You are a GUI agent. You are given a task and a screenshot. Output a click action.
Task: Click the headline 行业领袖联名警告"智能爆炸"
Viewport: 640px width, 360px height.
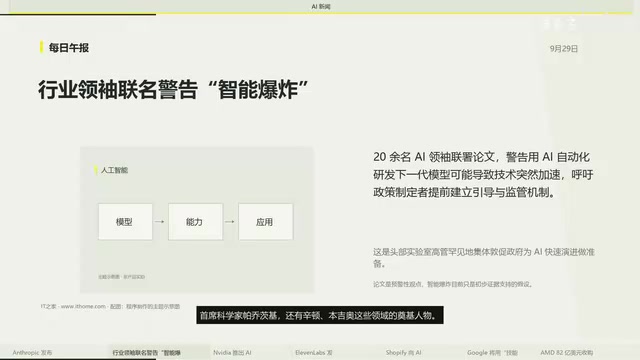coord(173,89)
